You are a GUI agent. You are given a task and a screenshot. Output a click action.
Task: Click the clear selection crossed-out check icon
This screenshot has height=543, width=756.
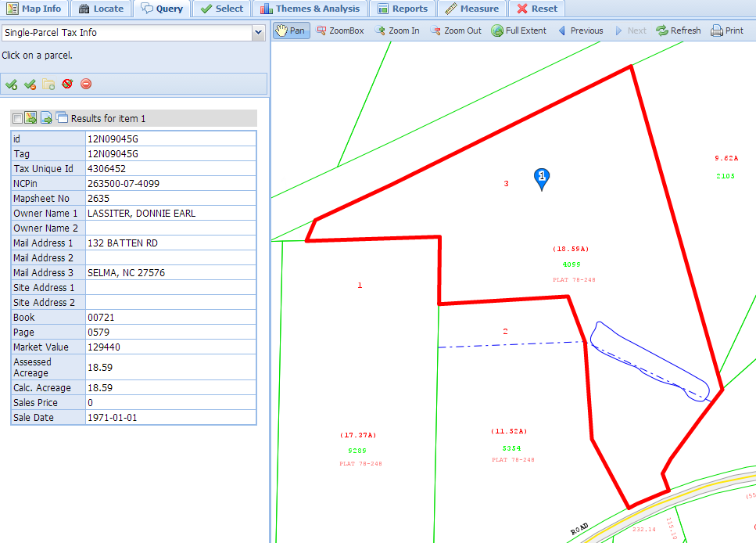(67, 85)
